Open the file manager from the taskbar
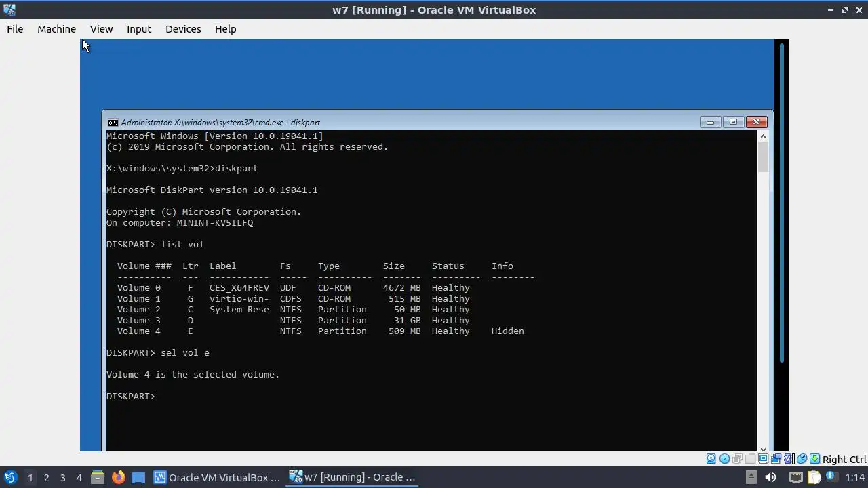The height and width of the screenshot is (488, 868). tap(97, 477)
